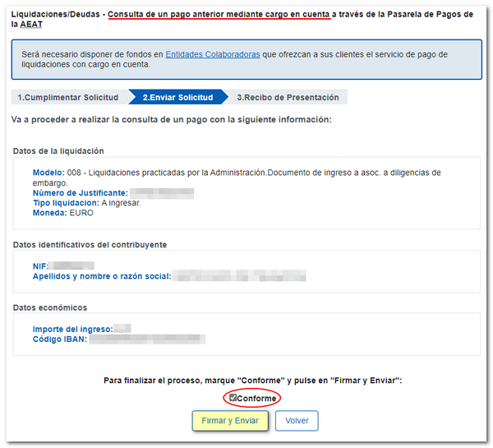Click the Datos de la liquidación heading
Viewport: 493px width, 448px height.
coord(58,151)
